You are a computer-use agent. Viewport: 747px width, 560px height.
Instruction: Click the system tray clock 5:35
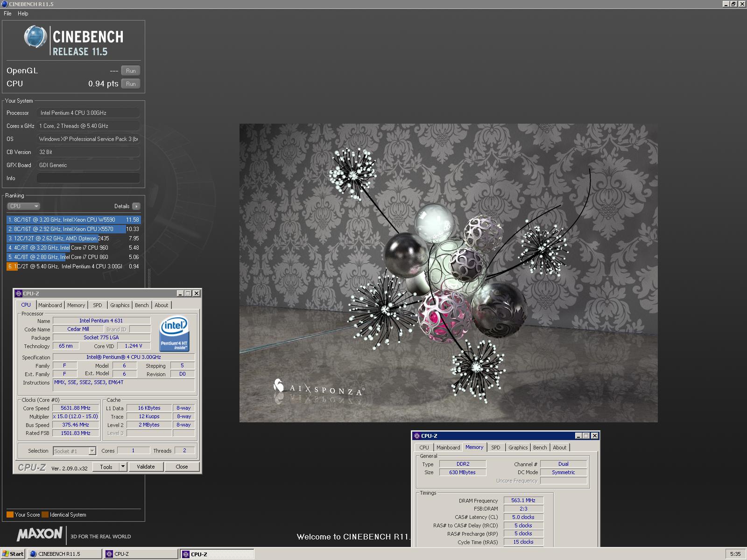pyautogui.click(x=735, y=554)
